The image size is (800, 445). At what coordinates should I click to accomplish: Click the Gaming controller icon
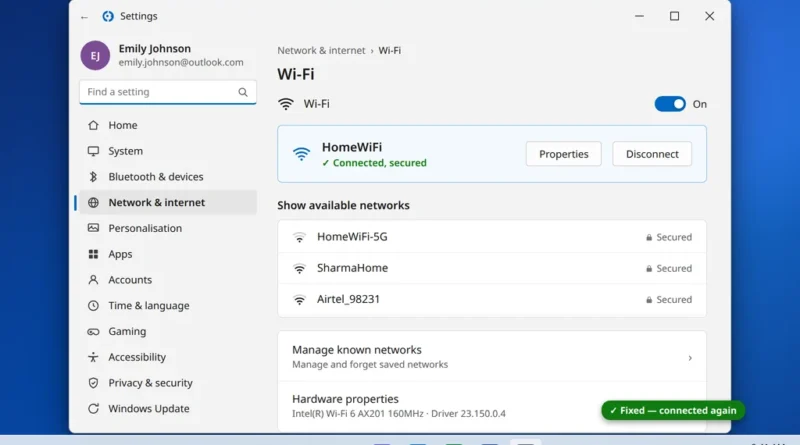point(93,332)
